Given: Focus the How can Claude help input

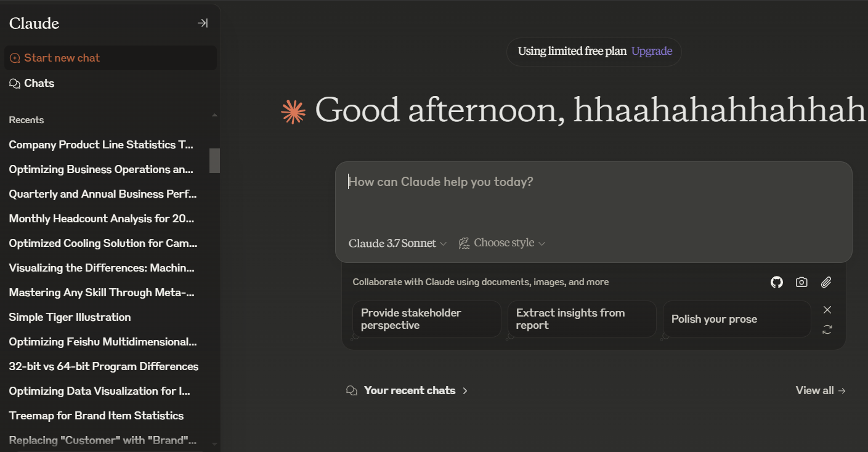Looking at the screenshot, I should 594,182.
